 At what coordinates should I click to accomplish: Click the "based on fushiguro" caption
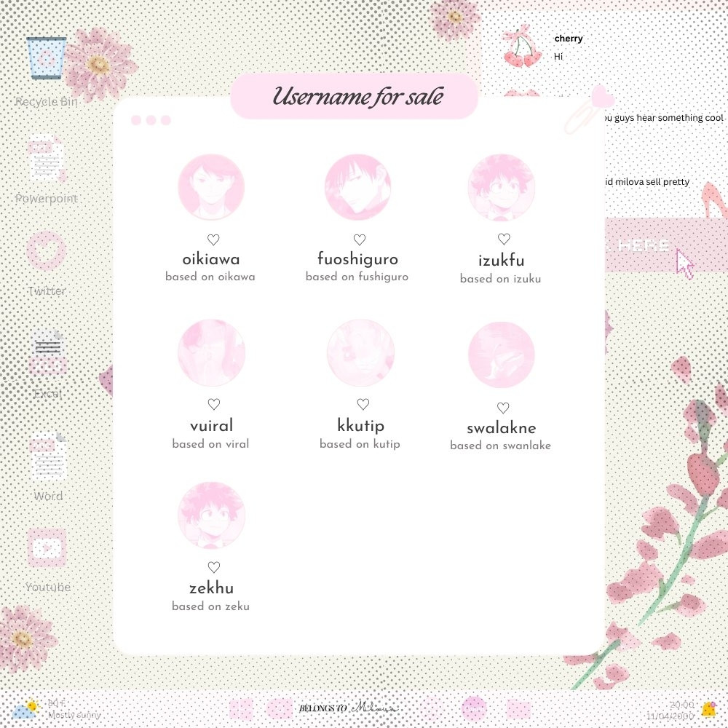357,277
